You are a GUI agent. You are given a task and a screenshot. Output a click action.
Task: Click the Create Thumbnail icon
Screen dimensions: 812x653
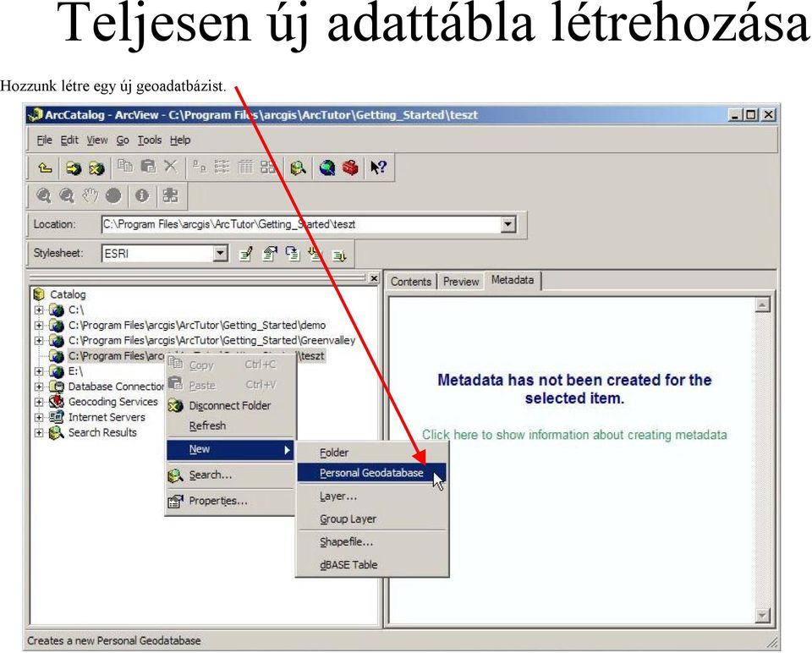[170, 195]
